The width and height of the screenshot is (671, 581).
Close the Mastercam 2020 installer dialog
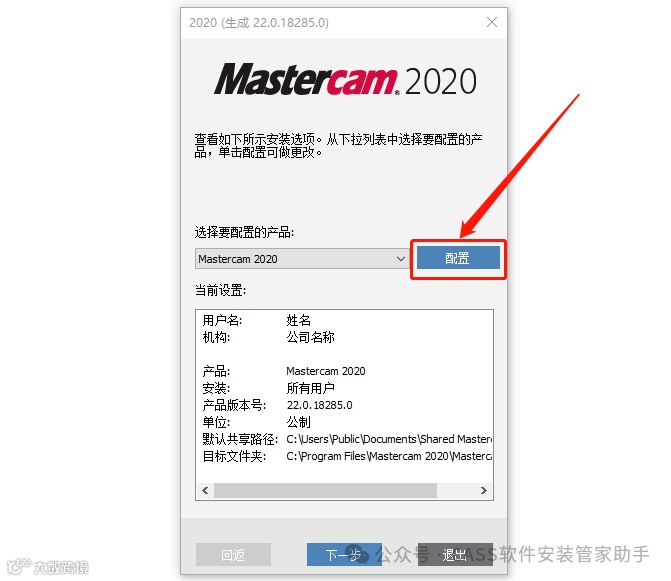point(492,22)
